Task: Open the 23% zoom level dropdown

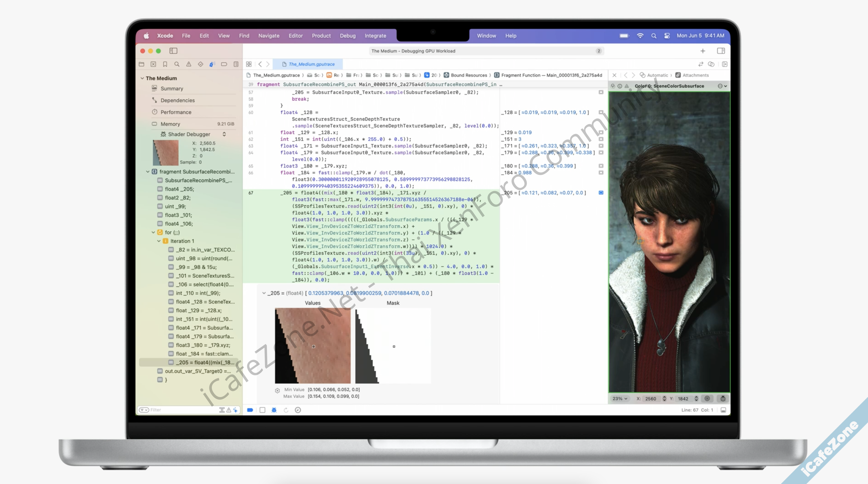Action: click(620, 398)
